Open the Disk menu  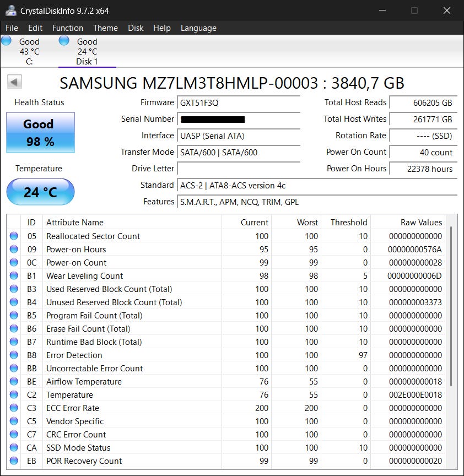coord(136,28)
